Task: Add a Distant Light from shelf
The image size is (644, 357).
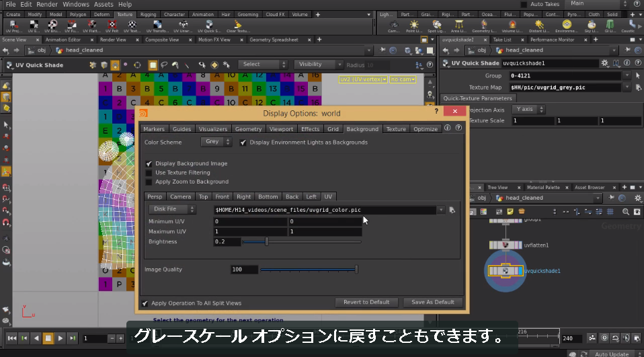Action: 539,27
